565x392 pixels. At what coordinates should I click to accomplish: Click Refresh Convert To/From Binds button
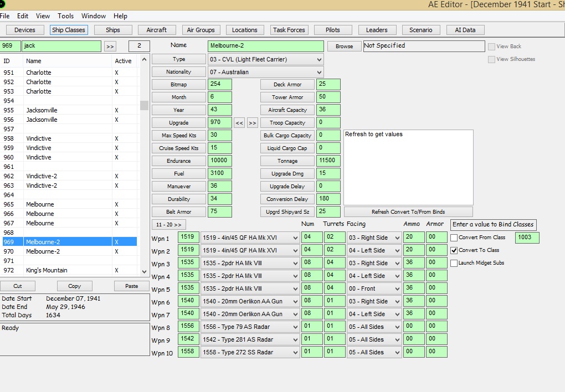coord(408,212)
